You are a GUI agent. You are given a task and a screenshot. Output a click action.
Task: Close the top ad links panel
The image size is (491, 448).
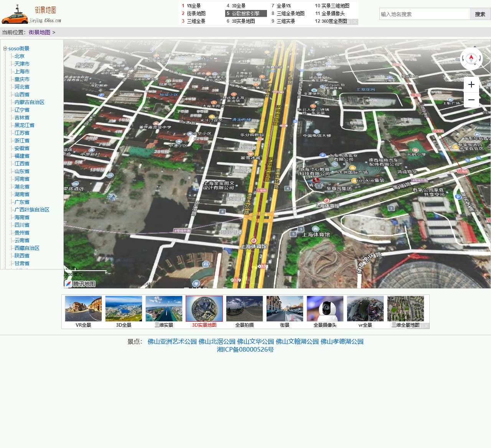(x=355, y=22)
